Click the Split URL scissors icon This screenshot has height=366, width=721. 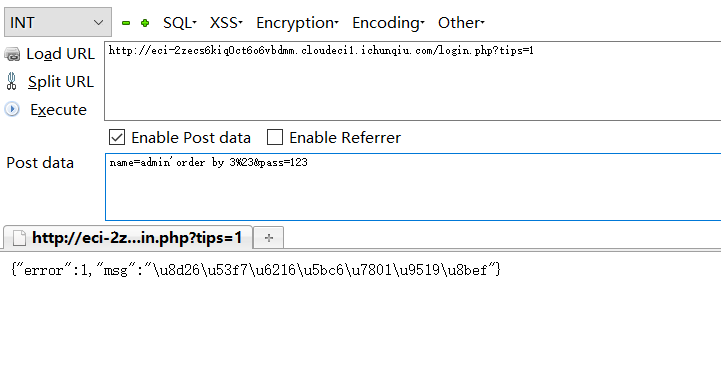[x=11, y=81]
